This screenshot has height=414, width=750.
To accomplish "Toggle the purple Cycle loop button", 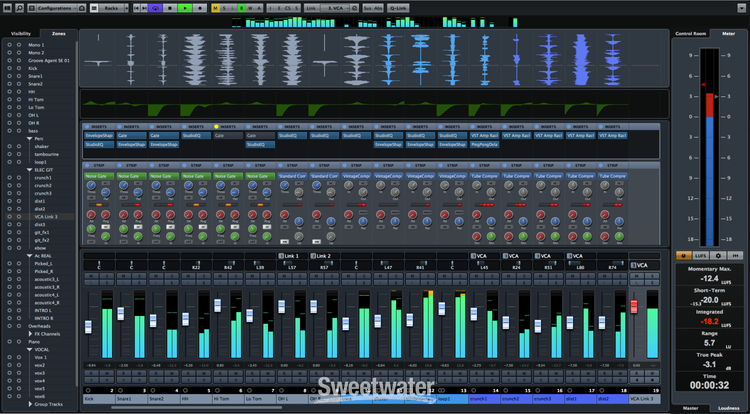I will pos(155,7).
